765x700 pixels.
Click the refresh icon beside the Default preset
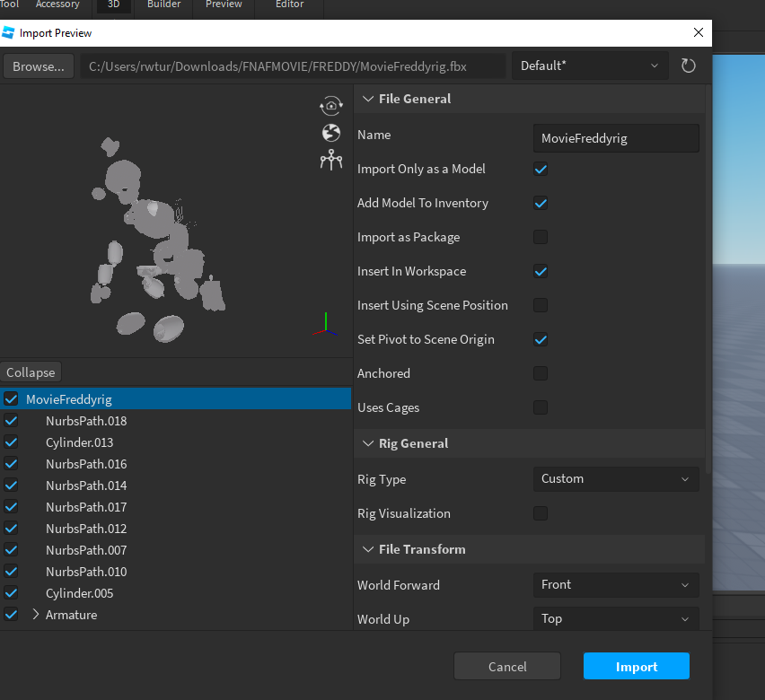688,66
